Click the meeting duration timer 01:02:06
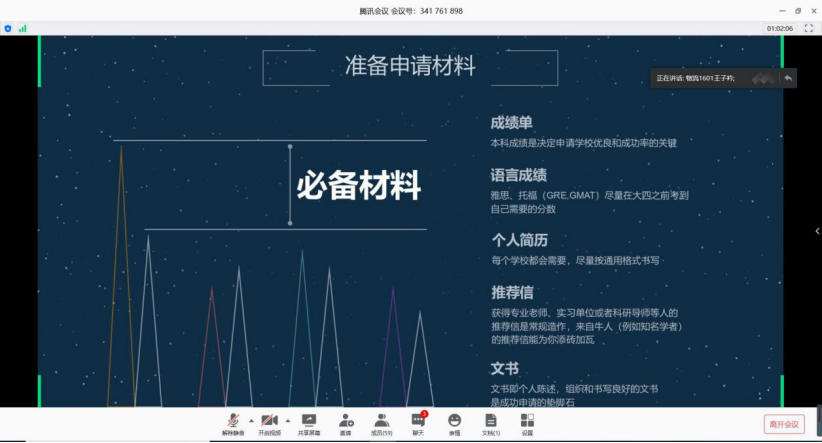Screen dimensions: 822x443 [780, 28]
